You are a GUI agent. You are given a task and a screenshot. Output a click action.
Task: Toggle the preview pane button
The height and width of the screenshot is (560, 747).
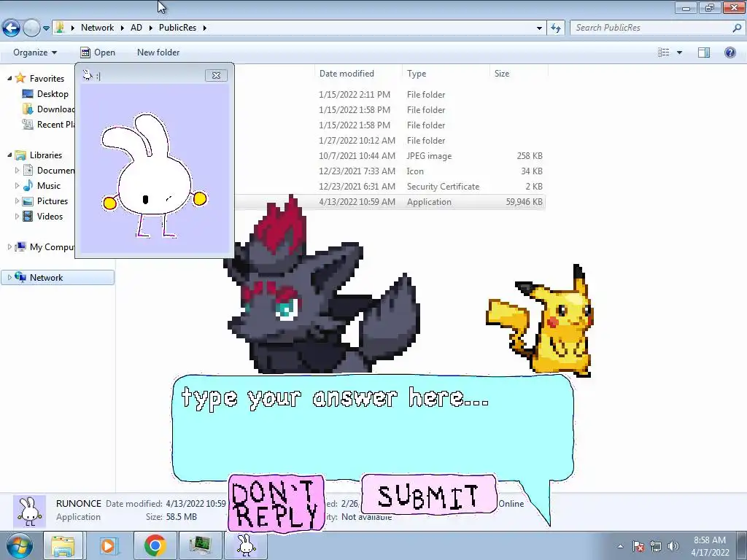pyautogui.click(x=704, y=52)
